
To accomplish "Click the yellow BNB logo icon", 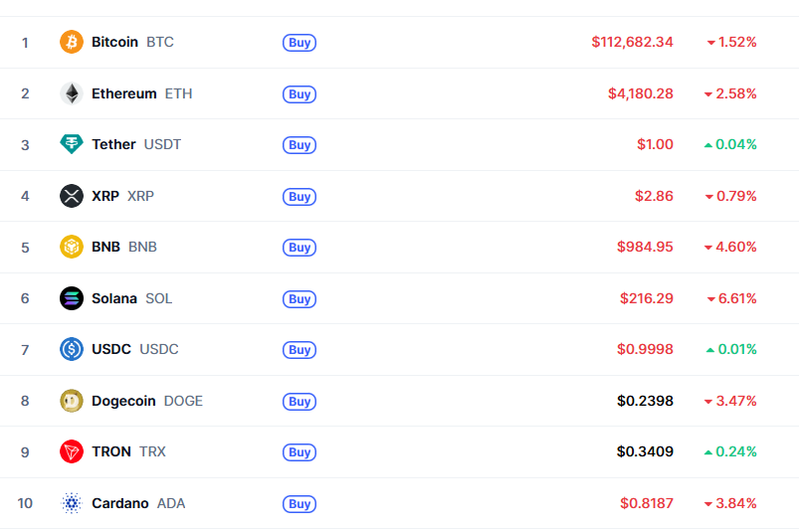I will [72, 247].
